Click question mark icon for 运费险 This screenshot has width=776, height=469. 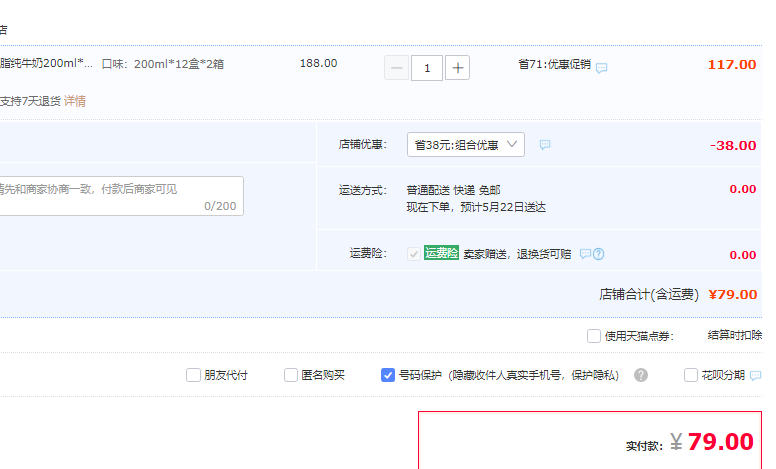[598, 254]
